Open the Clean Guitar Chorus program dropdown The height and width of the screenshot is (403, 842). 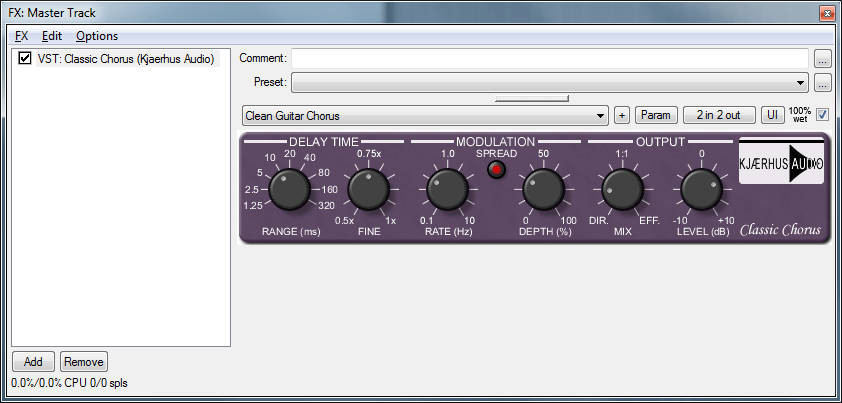425,116
